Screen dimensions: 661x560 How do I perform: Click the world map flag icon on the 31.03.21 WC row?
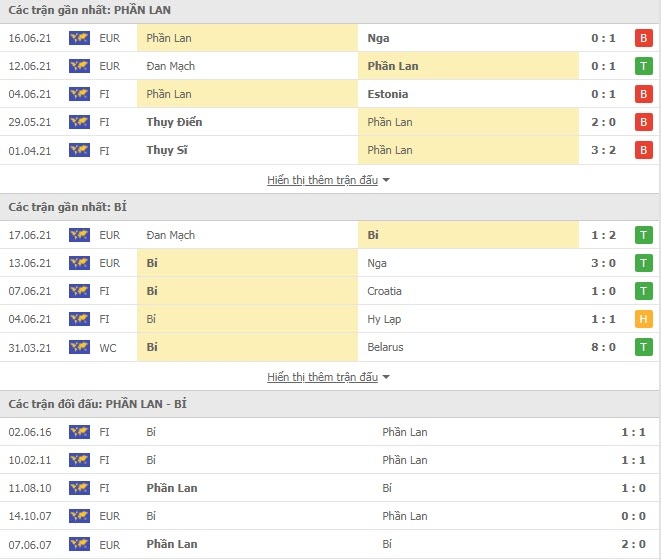tap(79, 347)
